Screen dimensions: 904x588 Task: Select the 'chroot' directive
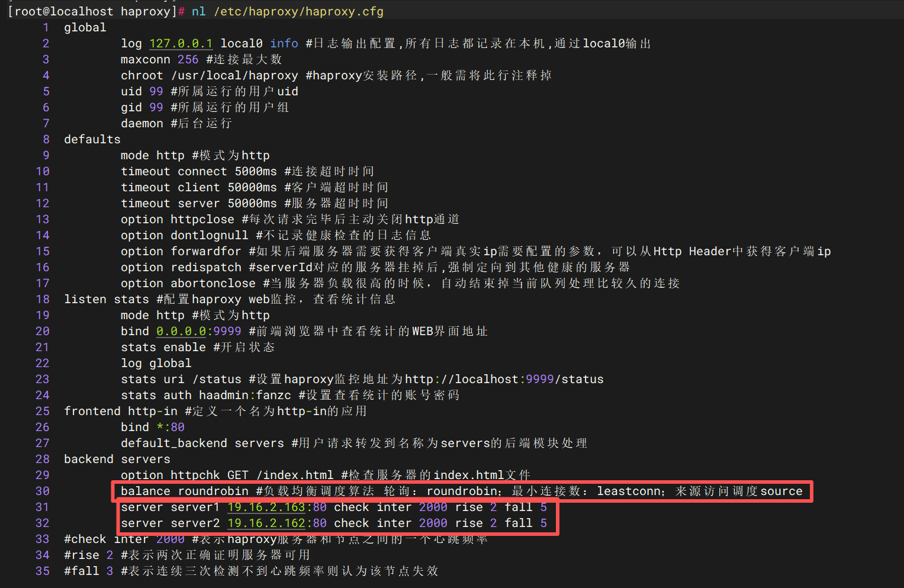[x=142, y=75]
